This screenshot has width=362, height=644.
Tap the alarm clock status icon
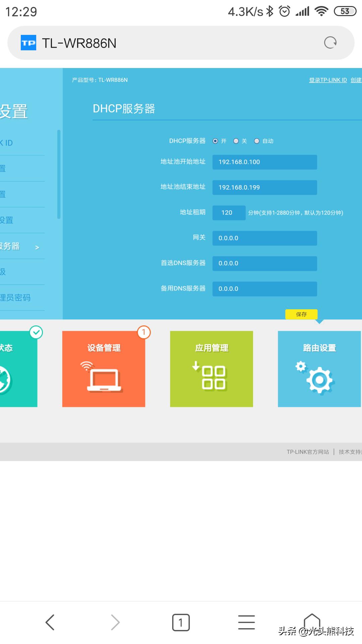pyautogui.click(x=285, y=11)
